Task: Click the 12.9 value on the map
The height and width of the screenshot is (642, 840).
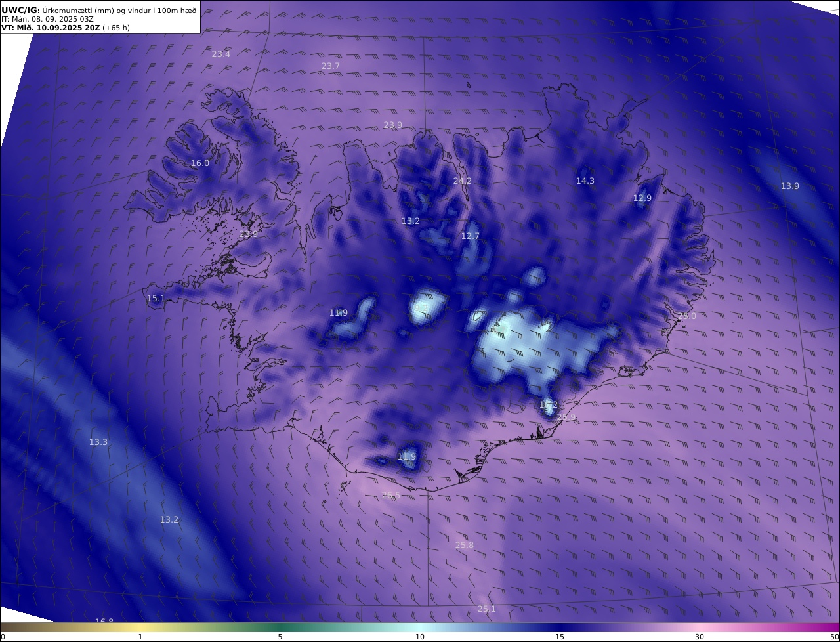Action: tap(642, 198)
